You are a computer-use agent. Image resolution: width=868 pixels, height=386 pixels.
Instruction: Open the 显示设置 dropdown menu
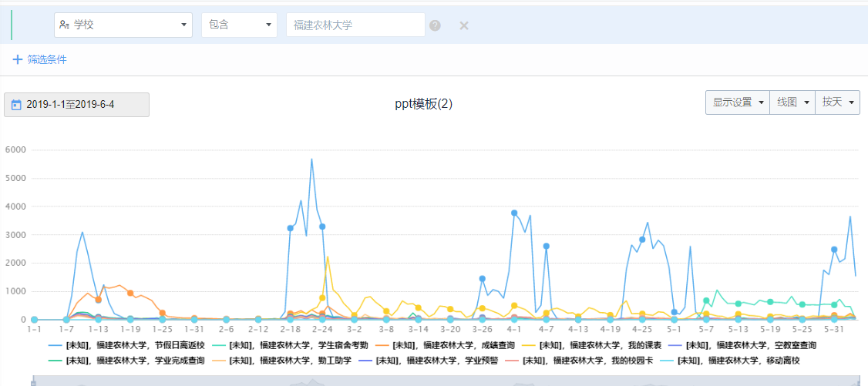(738, 102)
